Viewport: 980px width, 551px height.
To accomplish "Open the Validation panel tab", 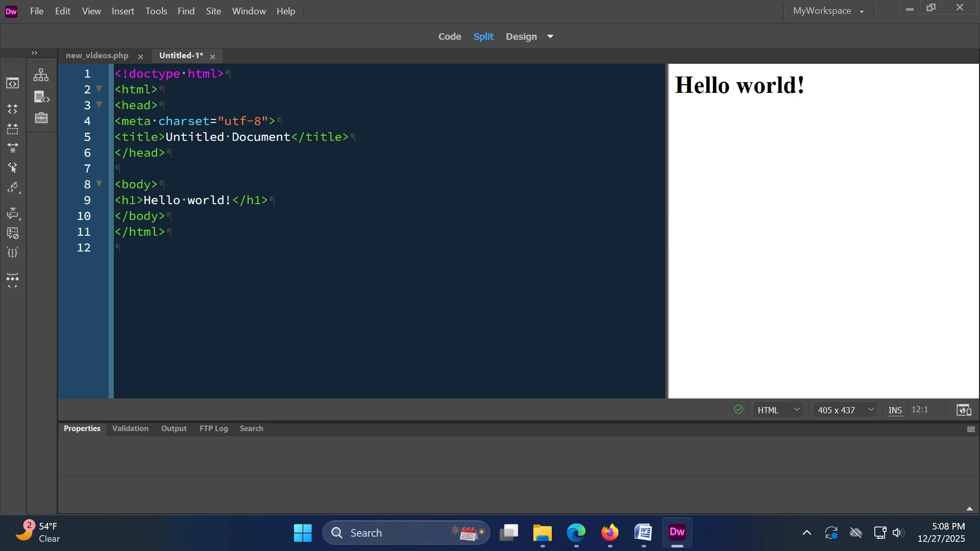I will 130,429.
